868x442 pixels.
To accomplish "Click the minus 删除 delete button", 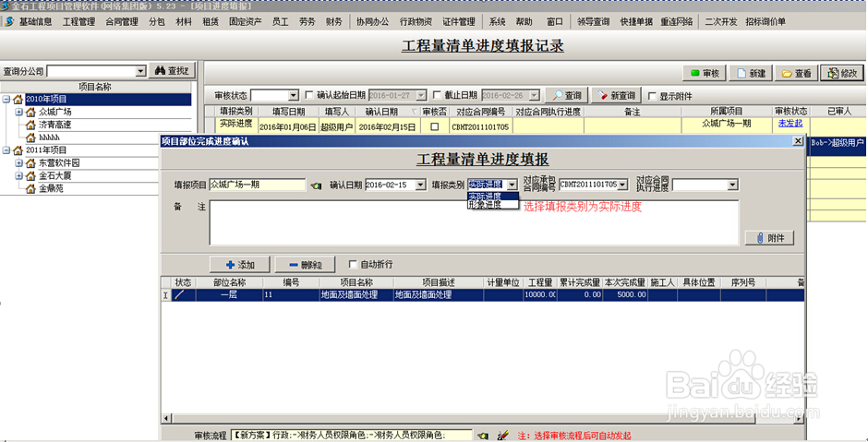I will pyautogui.click(x=305, y=265).
